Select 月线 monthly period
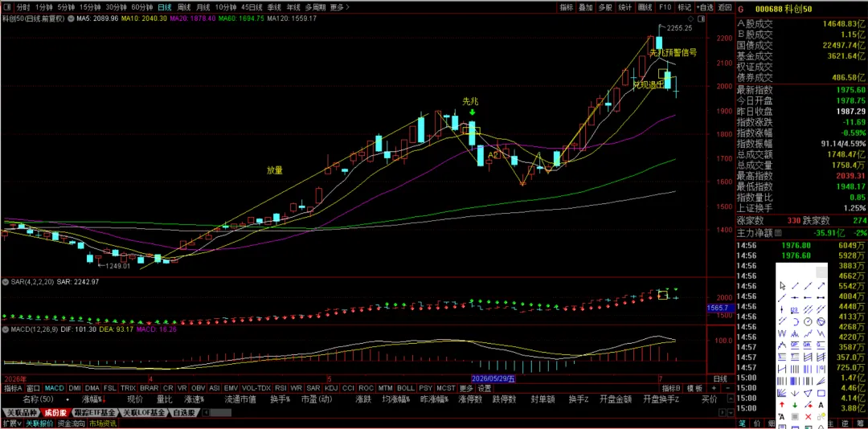Image resolution: width=868 pixels, height=429 pixels. point(203,7)
